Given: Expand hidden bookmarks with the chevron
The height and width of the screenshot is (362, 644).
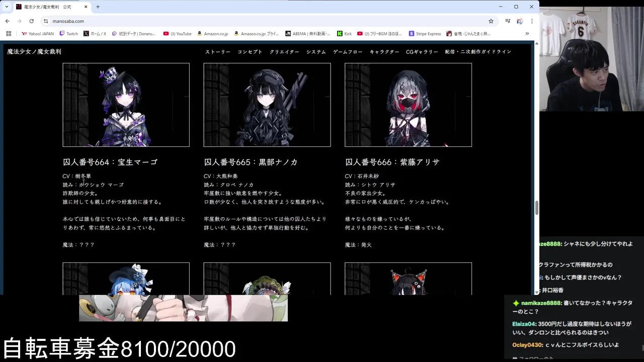Looking at the screenshot, I should coord(527,34).
